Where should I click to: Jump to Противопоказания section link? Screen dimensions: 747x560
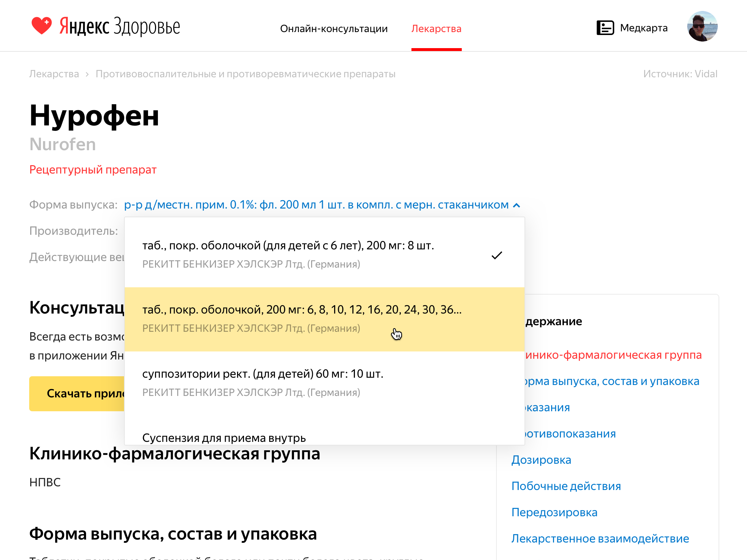click(570, 433)
